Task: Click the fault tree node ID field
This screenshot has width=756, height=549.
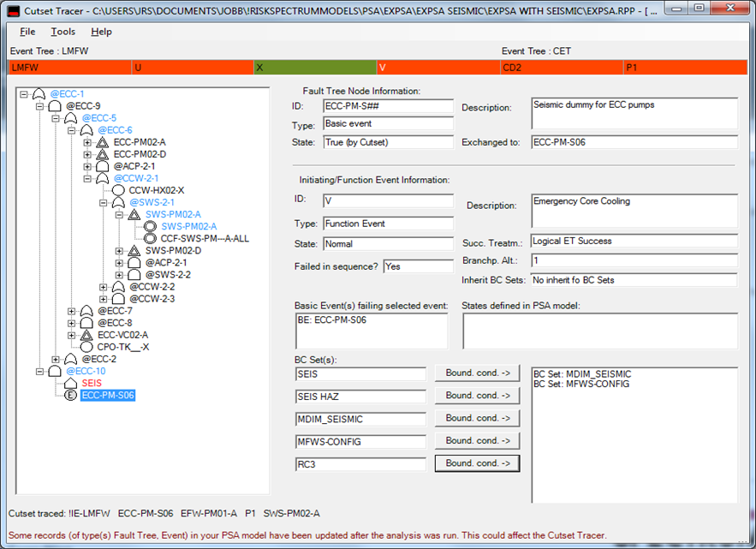Action: point(388,106)
